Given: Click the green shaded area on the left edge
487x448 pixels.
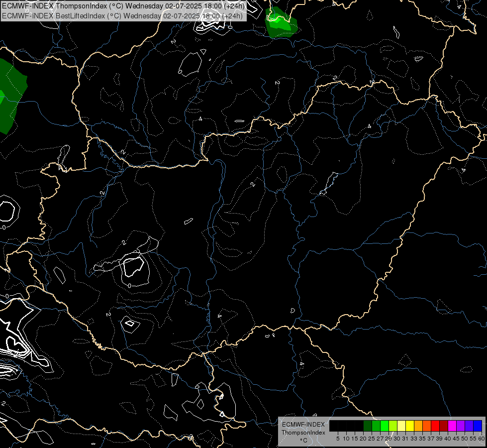Looking at the screenshot, I should tap(11, 97).
